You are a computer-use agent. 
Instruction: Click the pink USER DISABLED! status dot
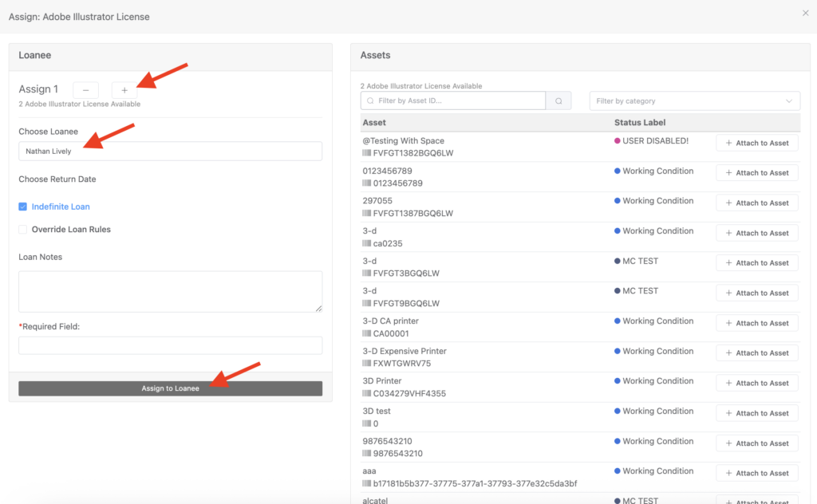pyautogui.click(x=617, y=141)
